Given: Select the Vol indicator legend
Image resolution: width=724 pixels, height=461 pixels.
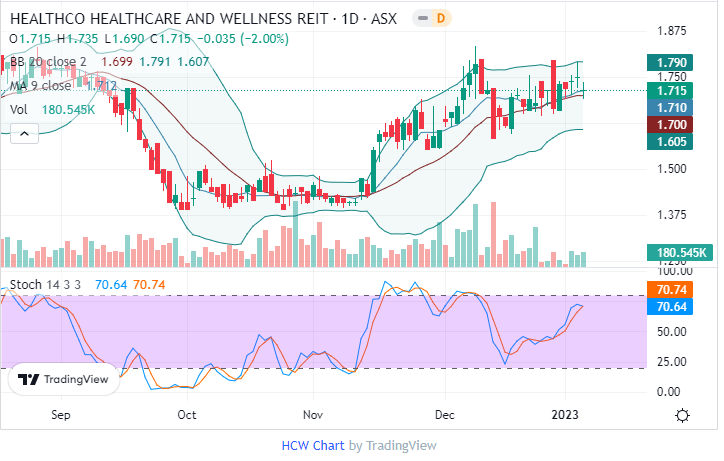Looking at the screenshot, I should pos(19,109).
